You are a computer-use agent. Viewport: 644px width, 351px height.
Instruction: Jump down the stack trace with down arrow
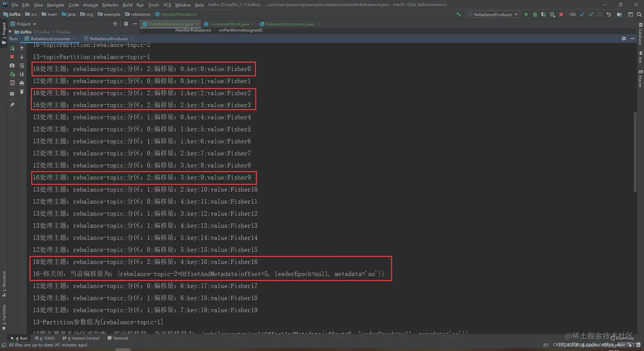22,57
